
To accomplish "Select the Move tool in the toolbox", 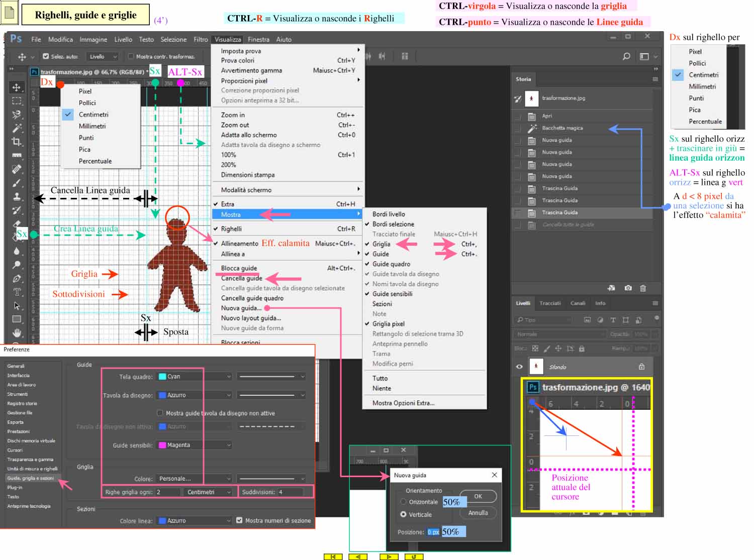I will tap(17, 87).
